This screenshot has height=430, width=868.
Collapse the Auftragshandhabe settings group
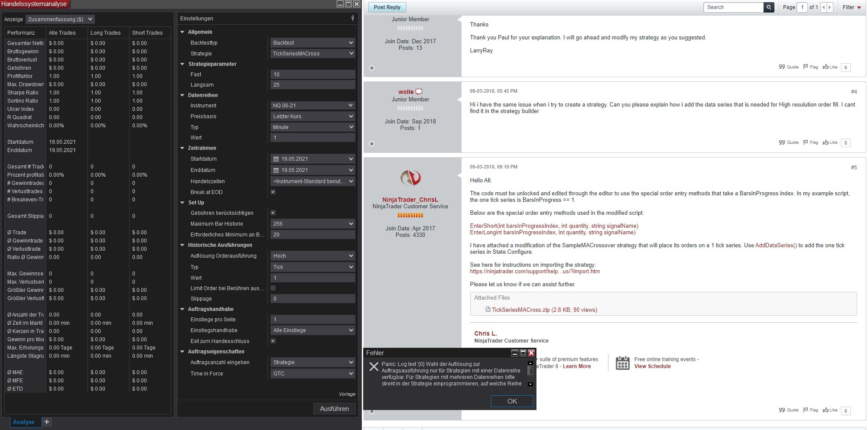(x=182, y=309)
